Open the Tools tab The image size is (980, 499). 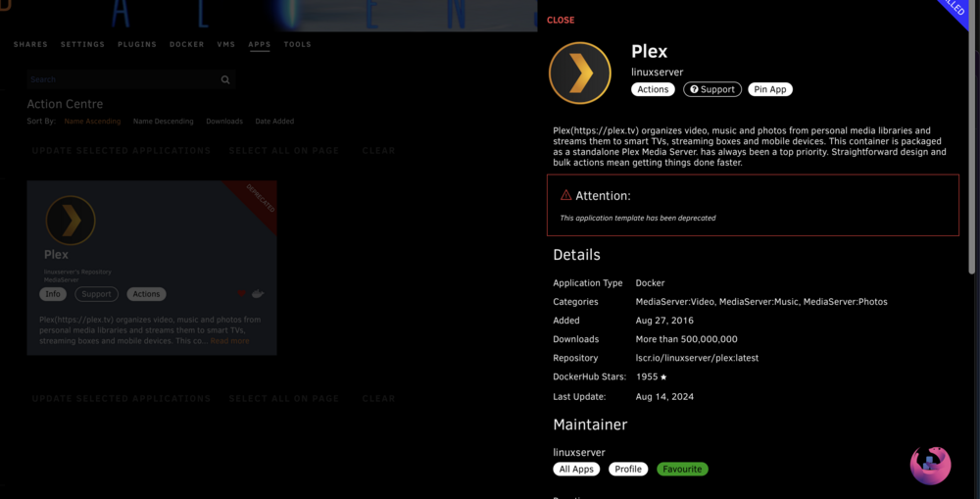298,44
